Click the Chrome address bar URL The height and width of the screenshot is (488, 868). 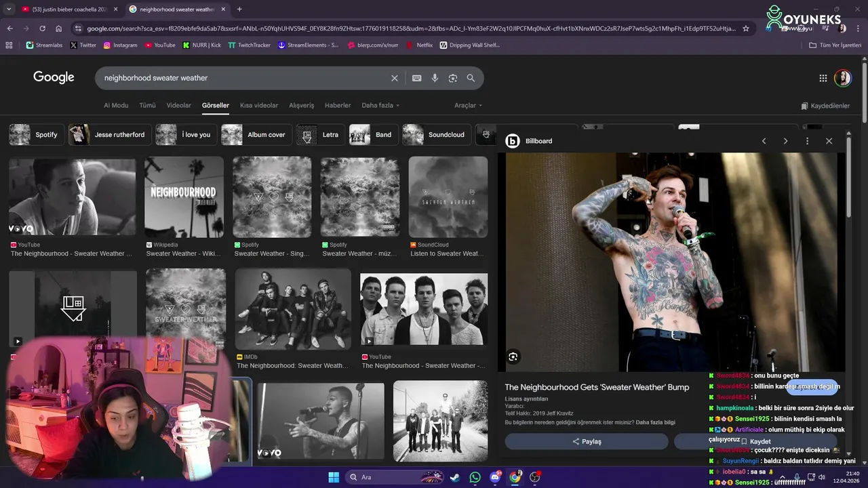click(x=410, y=28)
